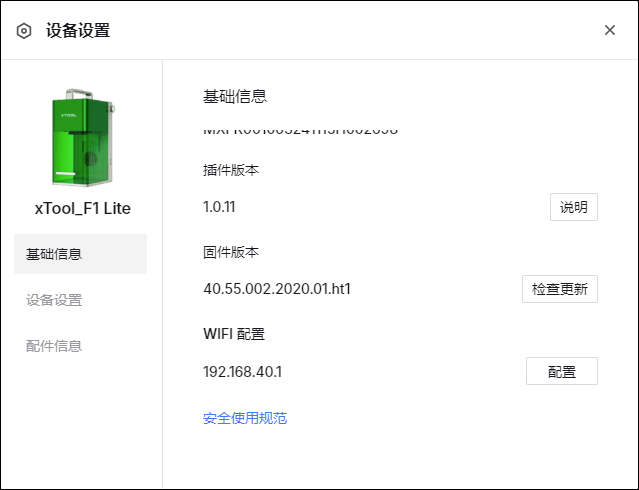
Task: Click the xTool_F1 Lite device name
Action: coord(83,208)
